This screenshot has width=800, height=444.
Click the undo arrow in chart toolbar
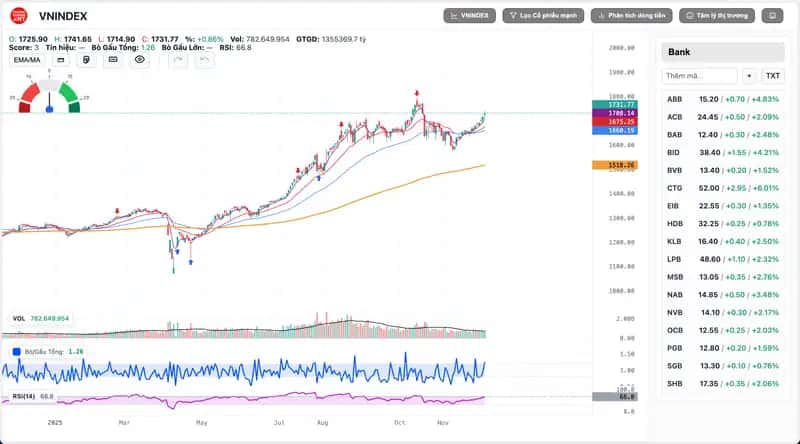205,60
